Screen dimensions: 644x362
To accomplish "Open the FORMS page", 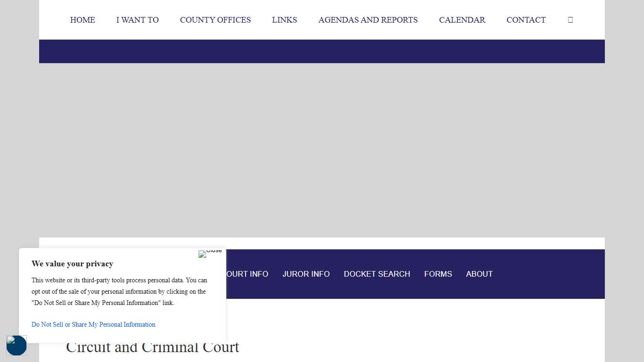I will pos(438,274).
